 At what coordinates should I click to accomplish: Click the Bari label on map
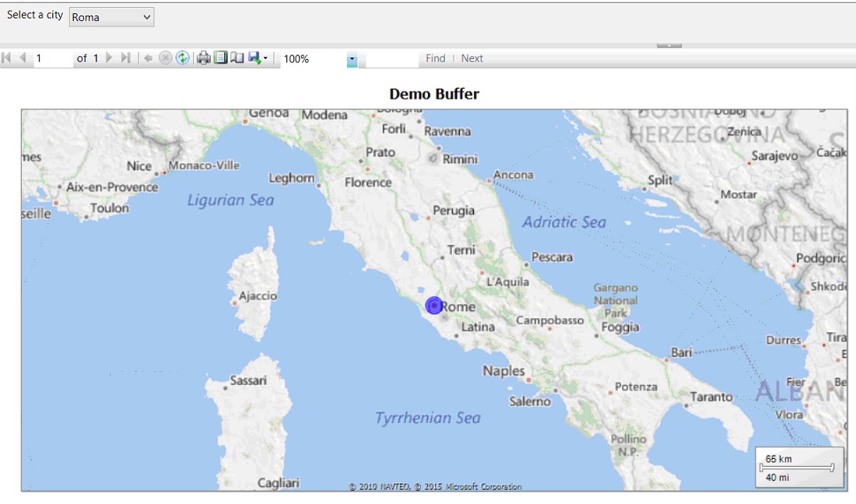(x=682, y=352)
